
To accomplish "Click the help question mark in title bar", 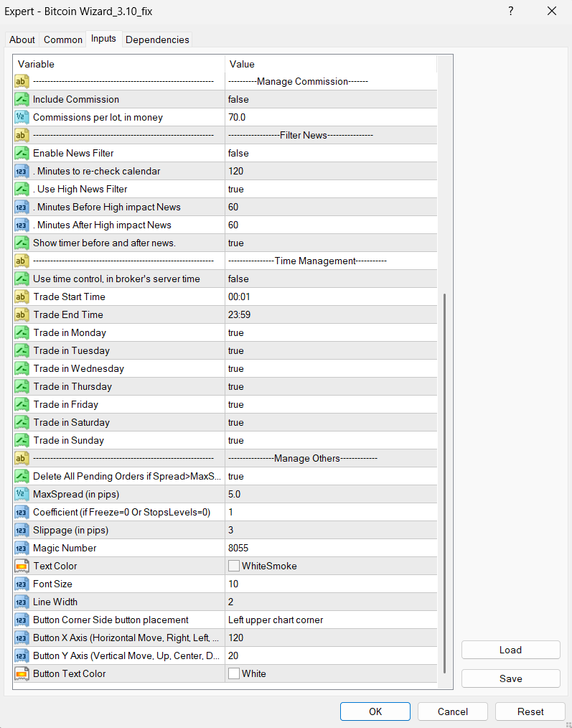I will [511, 11].
